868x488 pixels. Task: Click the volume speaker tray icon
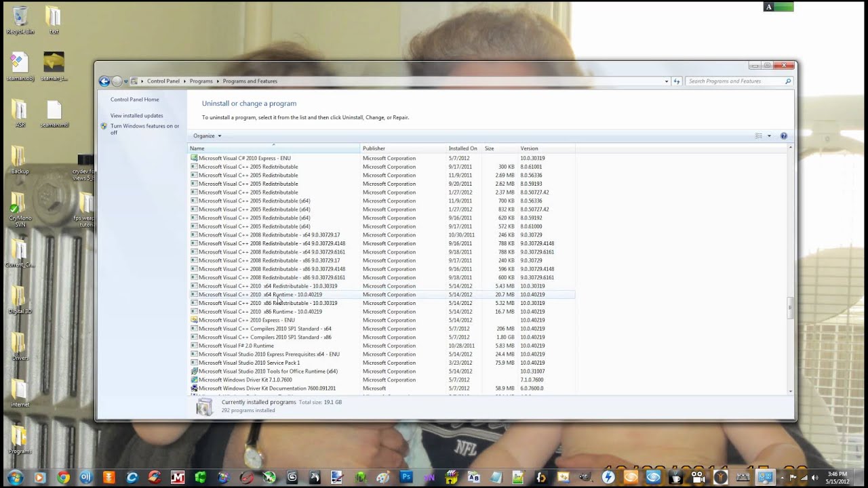(814, 477)
